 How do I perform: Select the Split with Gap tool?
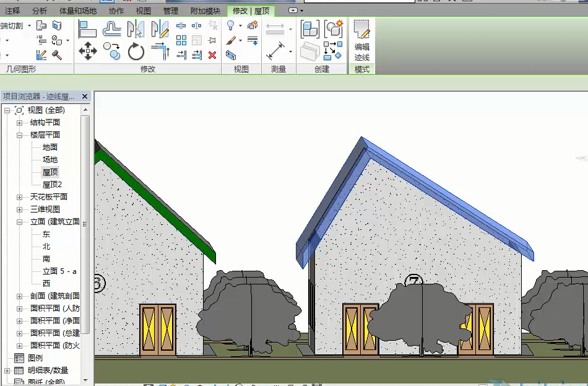[196, 25]
